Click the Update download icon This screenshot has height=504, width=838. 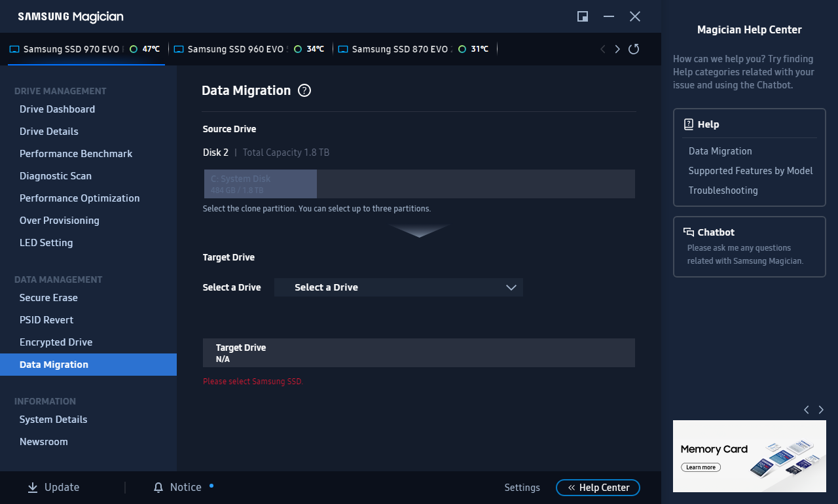(x=33, y=488)
